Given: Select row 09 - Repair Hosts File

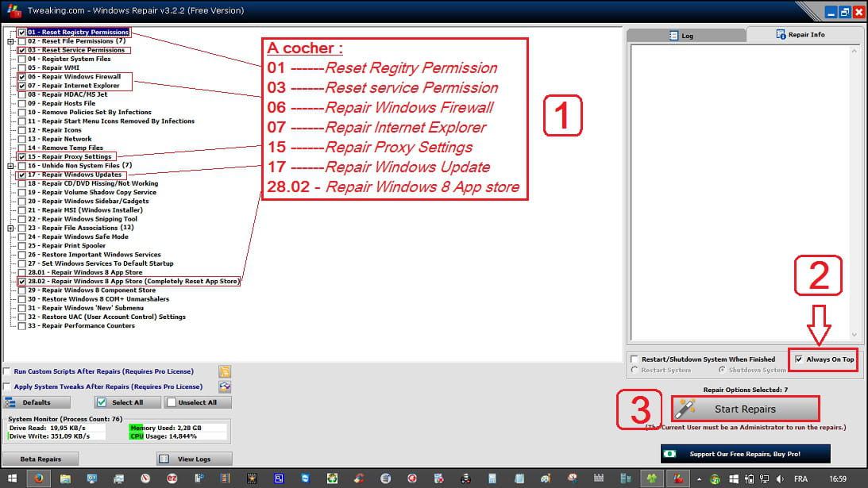Looking at the screenshot, I should click(x=61, y=103).
